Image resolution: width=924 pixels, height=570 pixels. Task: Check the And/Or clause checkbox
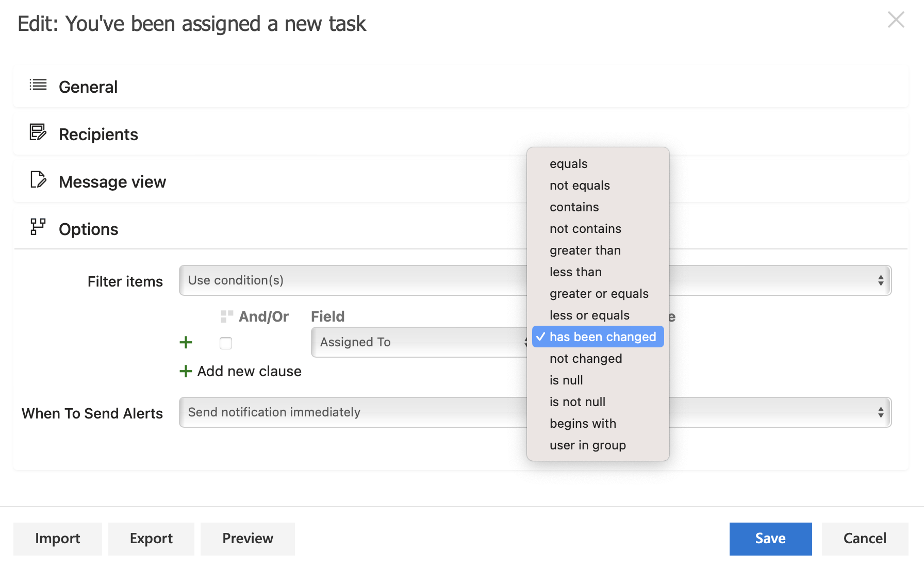(225, 342)
